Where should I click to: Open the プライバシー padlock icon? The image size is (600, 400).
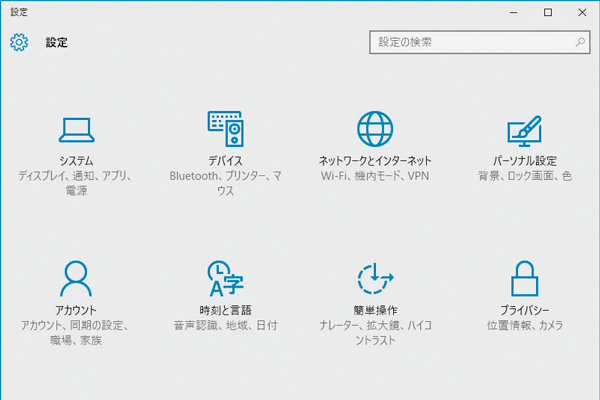525,279
